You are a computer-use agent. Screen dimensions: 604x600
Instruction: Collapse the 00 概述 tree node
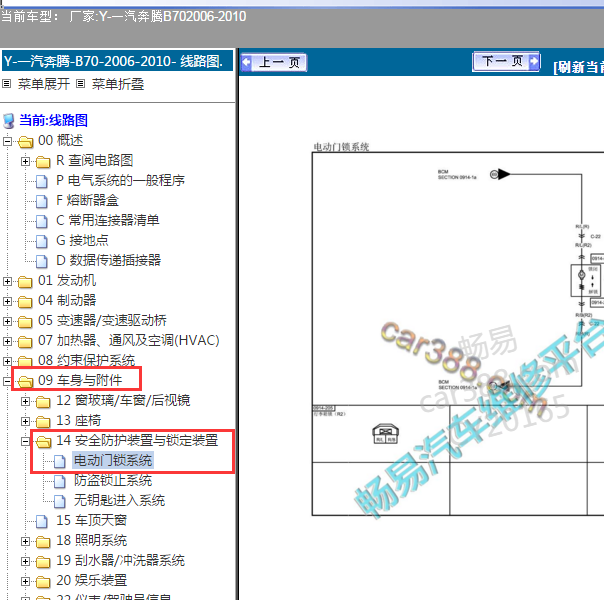[x=7, y=141]
